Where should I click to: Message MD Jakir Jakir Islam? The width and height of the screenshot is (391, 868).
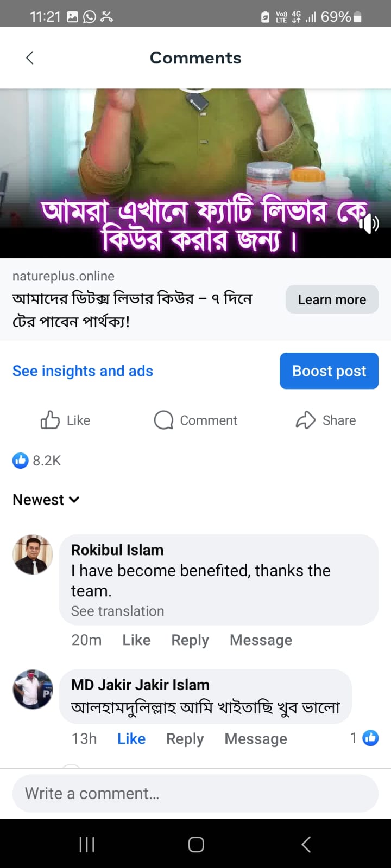click(x=256, y=739)
